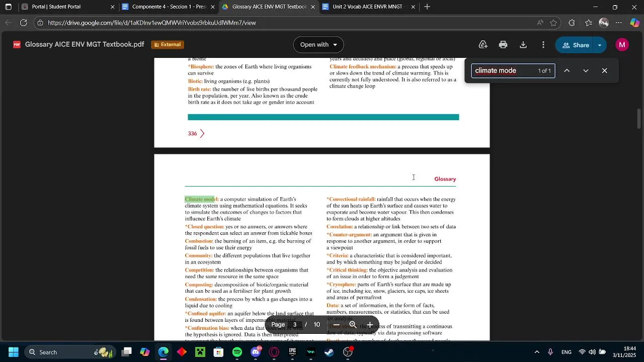
Task: Switch to Unit 2 Vocab AICE ENVR MNGT tab
Action: coord(368,7)
